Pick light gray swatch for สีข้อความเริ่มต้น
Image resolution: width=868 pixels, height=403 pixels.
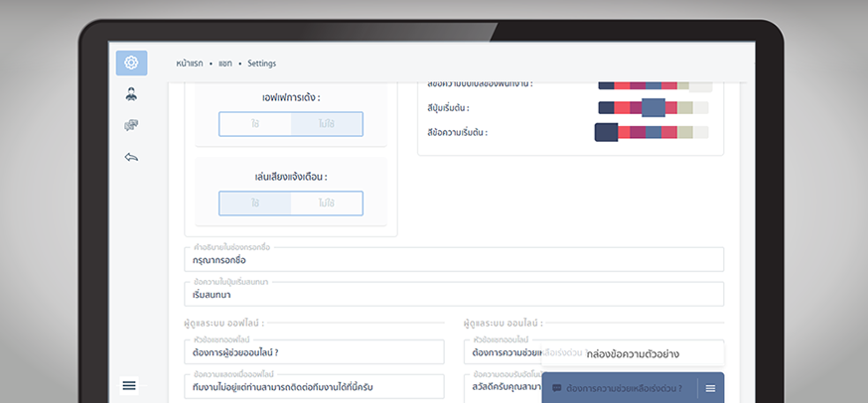(x=701, y=132)
